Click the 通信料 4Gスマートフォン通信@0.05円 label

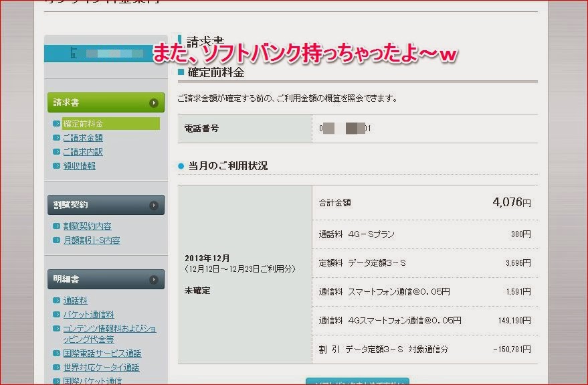[390, 321]
